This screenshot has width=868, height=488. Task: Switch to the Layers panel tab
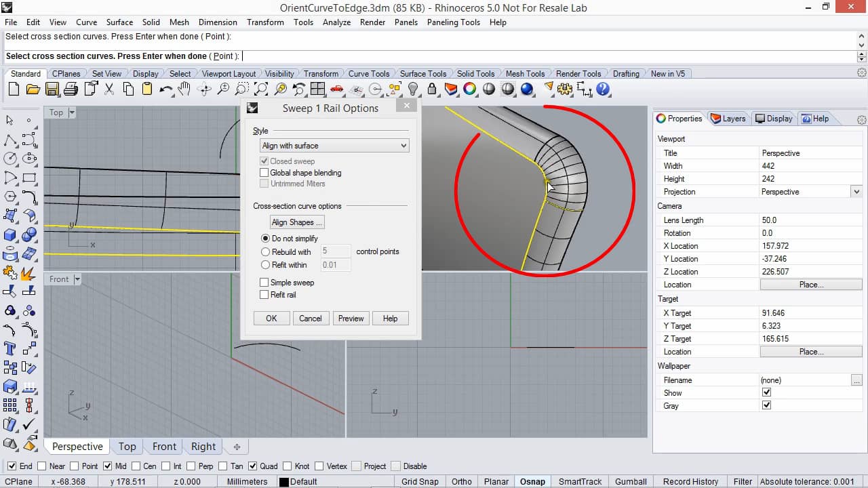tap(729, 119)
